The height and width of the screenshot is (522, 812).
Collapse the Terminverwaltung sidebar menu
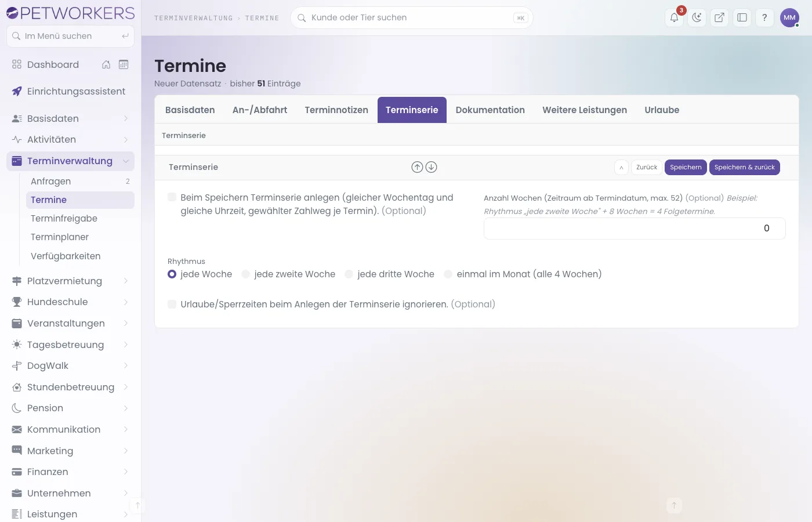click(x=70, y=161)
